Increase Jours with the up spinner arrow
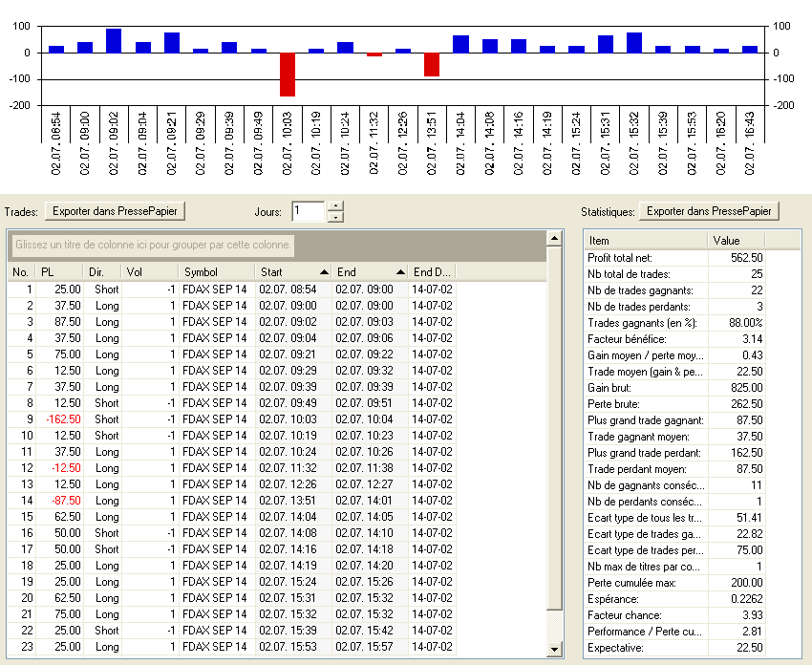Viewport: 812px width, 665px height. 335,205
